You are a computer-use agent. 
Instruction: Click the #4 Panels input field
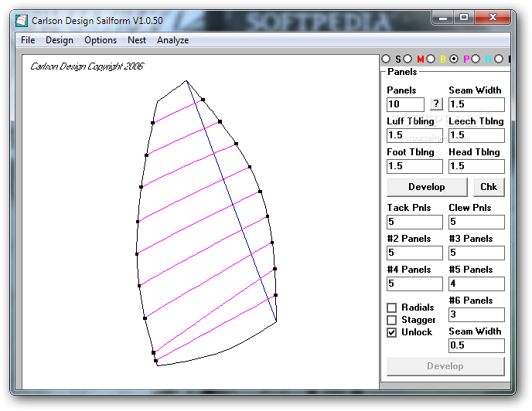pos(414,284)
